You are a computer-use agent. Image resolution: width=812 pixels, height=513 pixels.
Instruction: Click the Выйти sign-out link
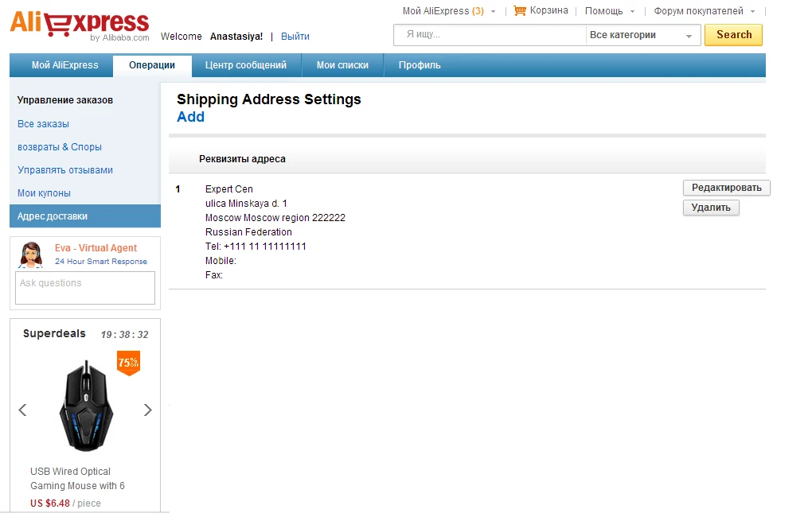tap(295, 37)
